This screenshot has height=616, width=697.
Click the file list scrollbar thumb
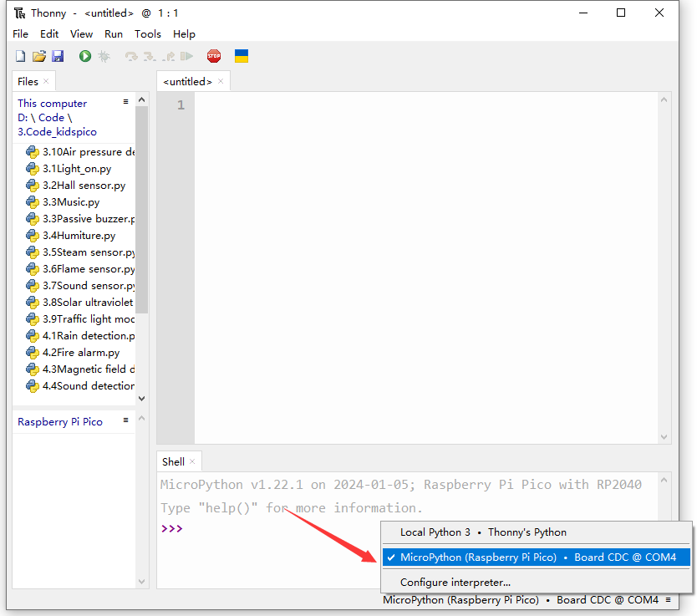[x=142, y=210]
